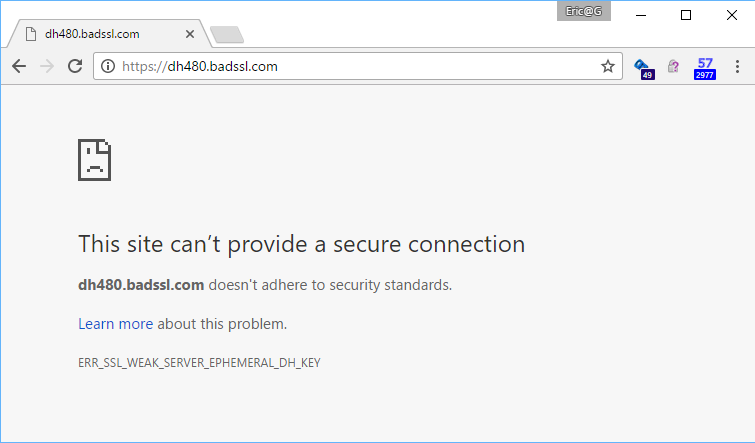Click the "This site can't provide a secure connection" heading
The image size is (755, 443).
[301, 244]
